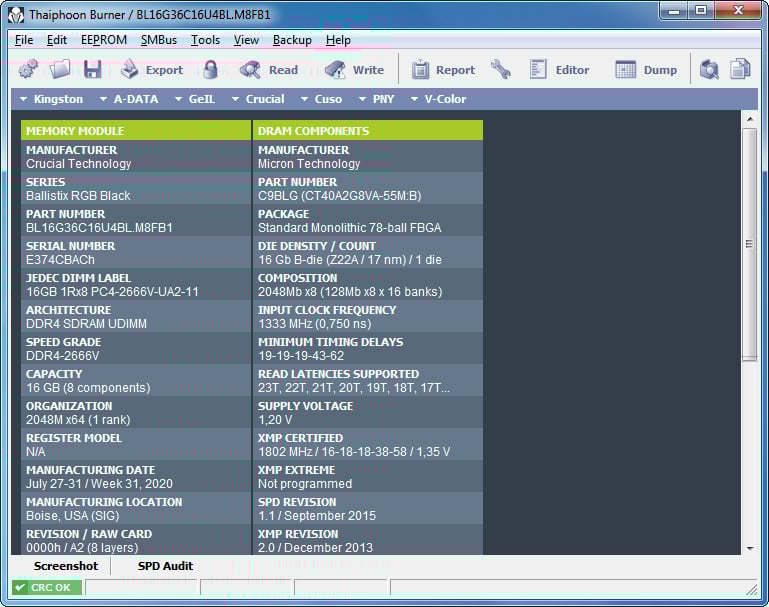769x607 pixels.
Task: Open the Tools menu
Action: point(205,40)
